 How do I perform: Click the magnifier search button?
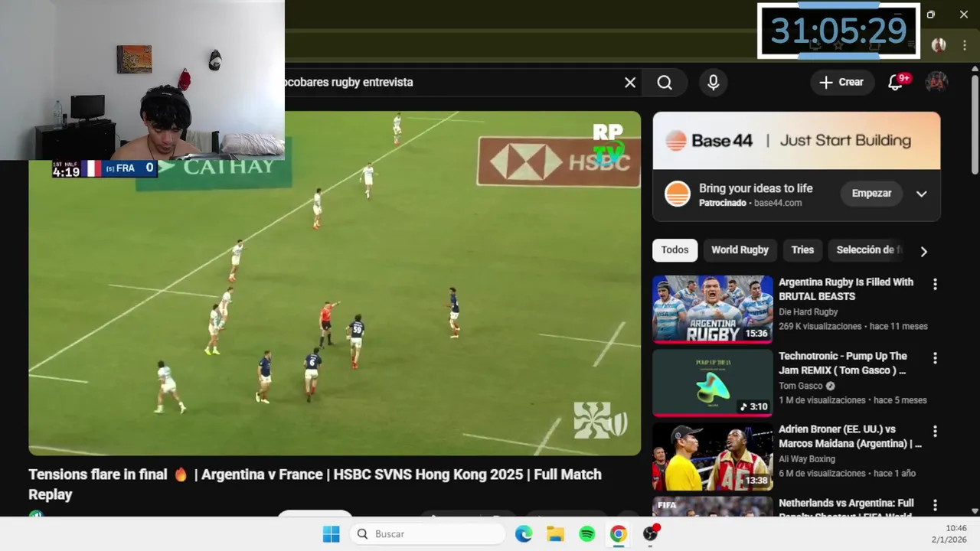tap(665, 83)
